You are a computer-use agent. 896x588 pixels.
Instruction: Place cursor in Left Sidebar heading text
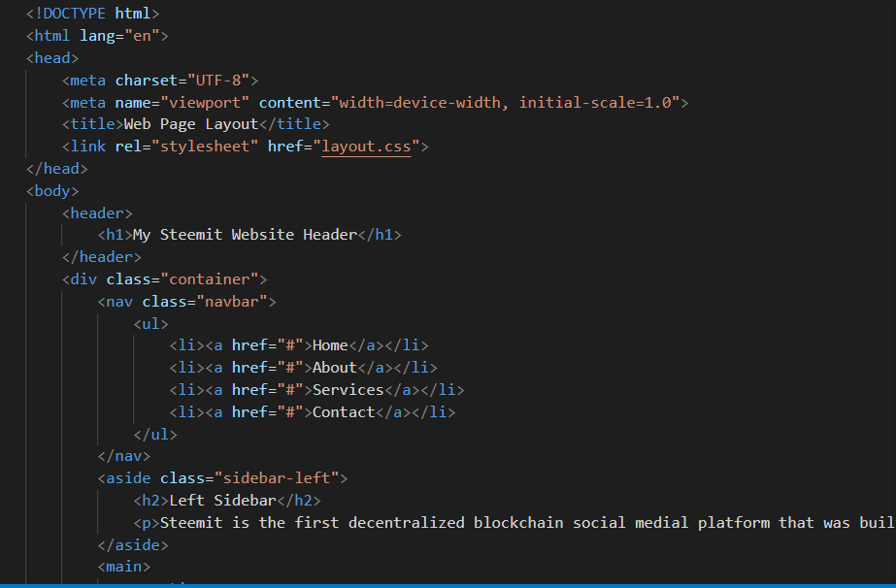point(223,501)
